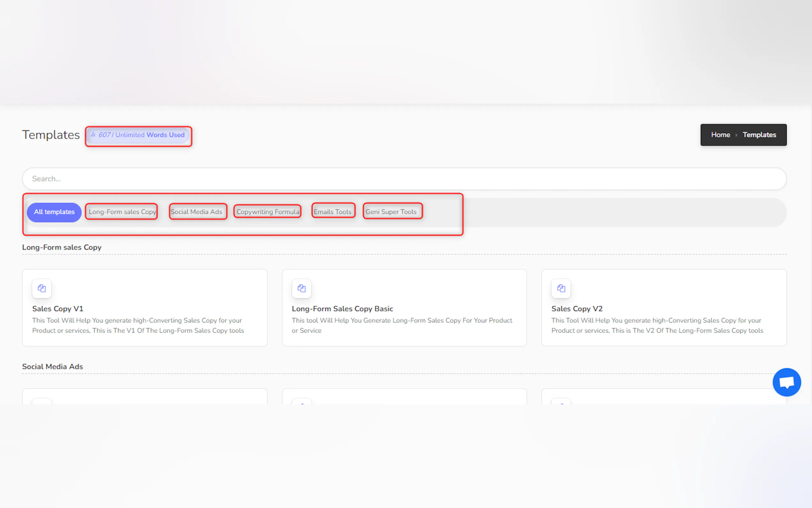This screenshot has height=508, width=812.
Task: Open the Sales Copy V1 title
Action: pos(58,308)
